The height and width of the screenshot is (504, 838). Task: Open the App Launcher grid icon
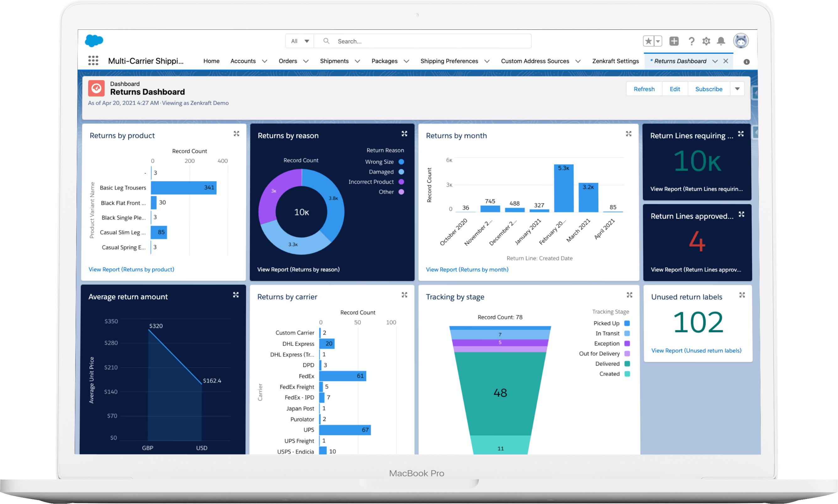(x=93, y=61)
